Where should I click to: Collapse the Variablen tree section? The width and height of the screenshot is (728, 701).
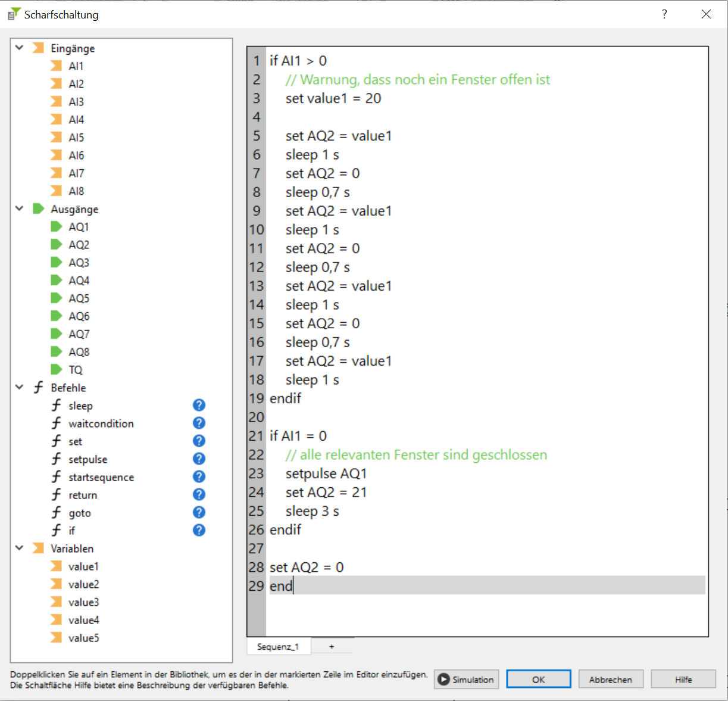tap(20, 548)
